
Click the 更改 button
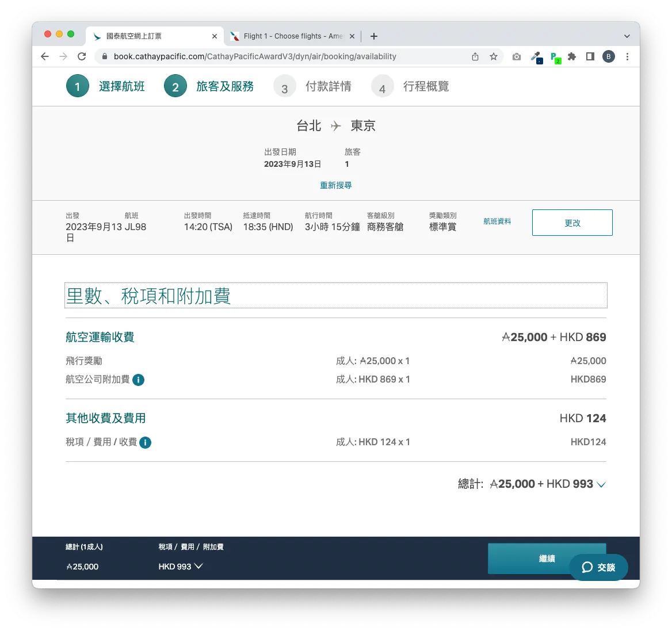(x=572, y=223)
